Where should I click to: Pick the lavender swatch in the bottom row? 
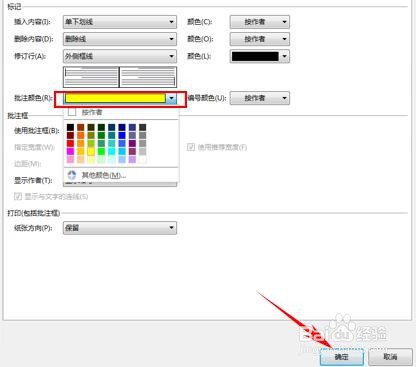point(132,159)
